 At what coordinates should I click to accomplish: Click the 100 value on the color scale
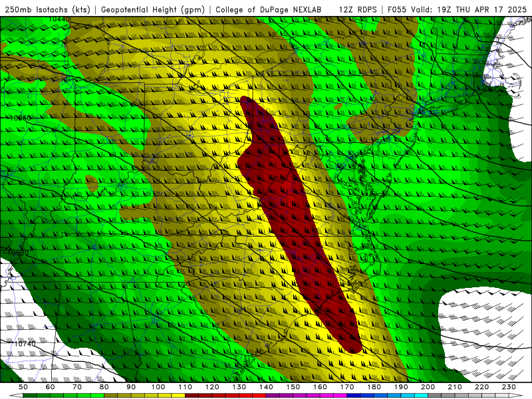coord(158,387)
